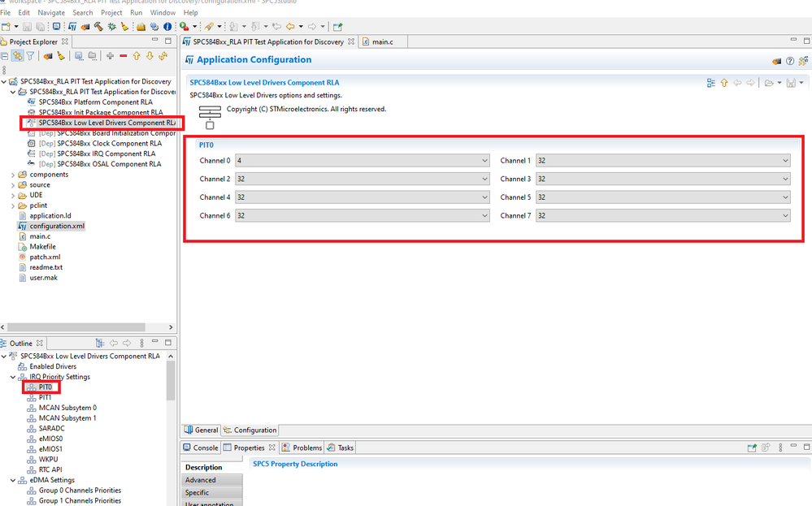Screen dimensions: 812x506
Task: Open the File menu
Action: (6, 12)
